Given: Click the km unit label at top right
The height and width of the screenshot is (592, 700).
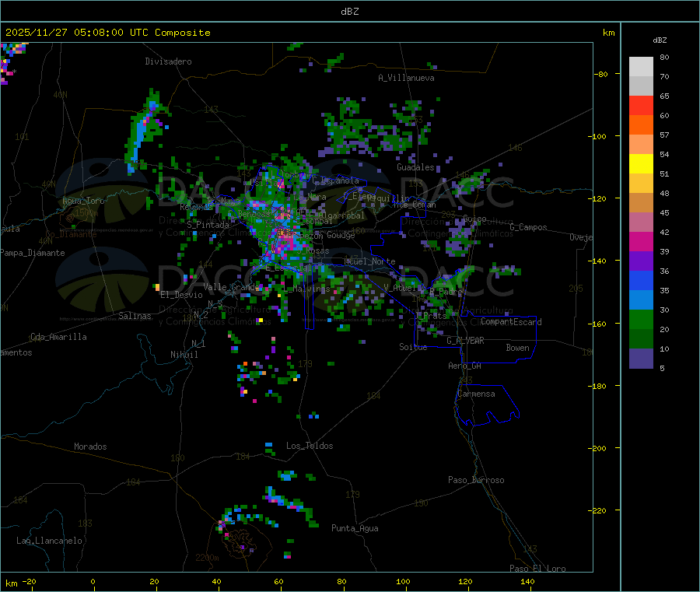Looking at the screenshot, I should 608,33.
